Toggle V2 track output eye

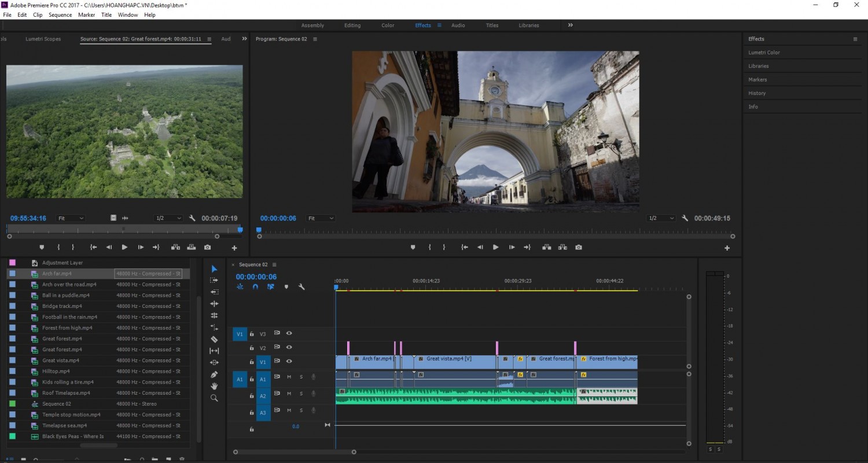coord(289,347)
